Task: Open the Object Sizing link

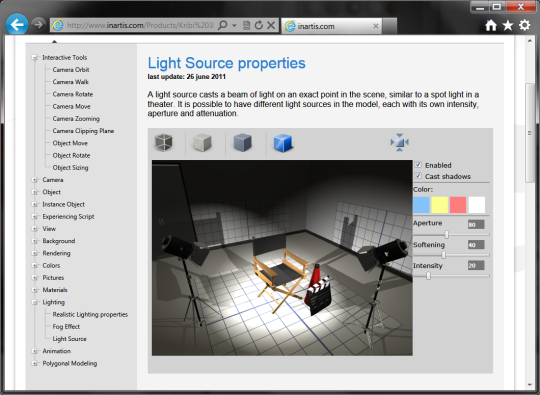Action: pyautogui.click(x=70, y=168)
